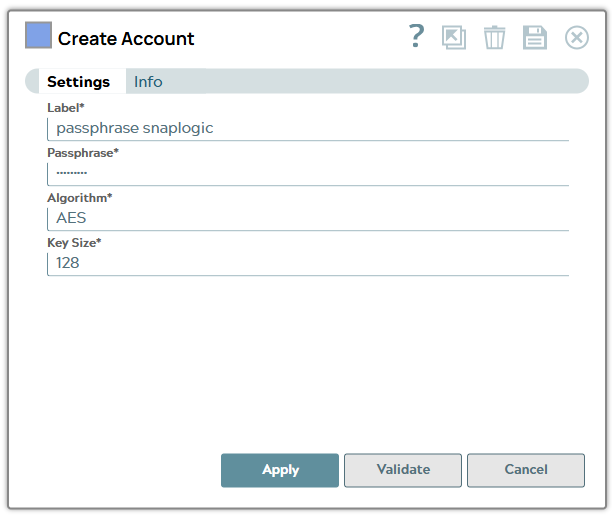Click the Validate button
612x516 pixels.
tap(403, 470)
